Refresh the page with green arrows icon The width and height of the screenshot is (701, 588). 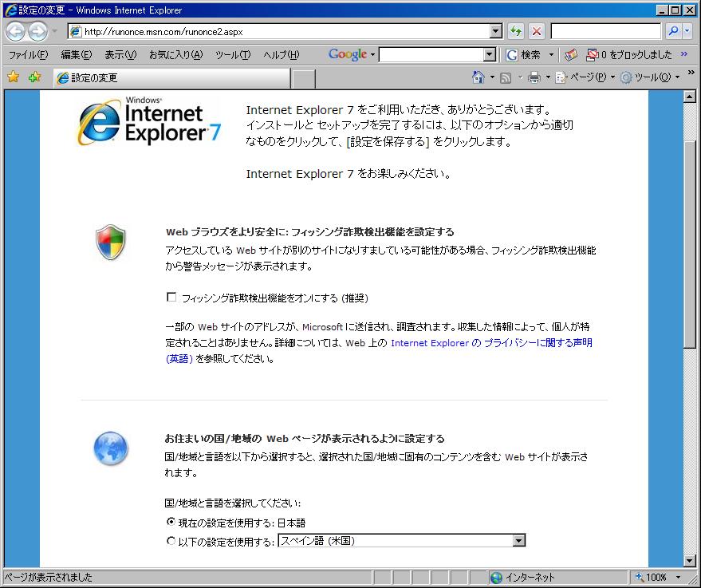[x=516, y=31]
